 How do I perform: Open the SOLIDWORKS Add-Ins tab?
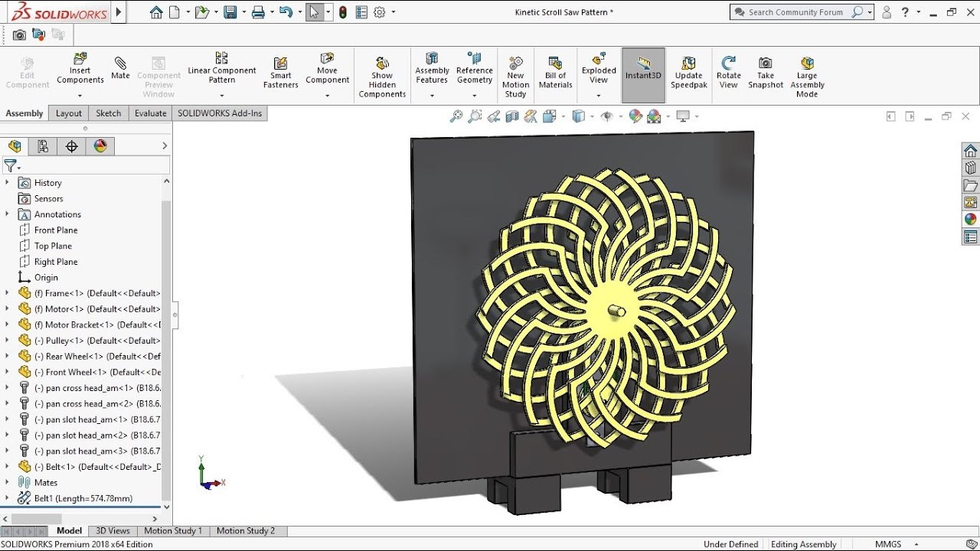pos(220,113)
